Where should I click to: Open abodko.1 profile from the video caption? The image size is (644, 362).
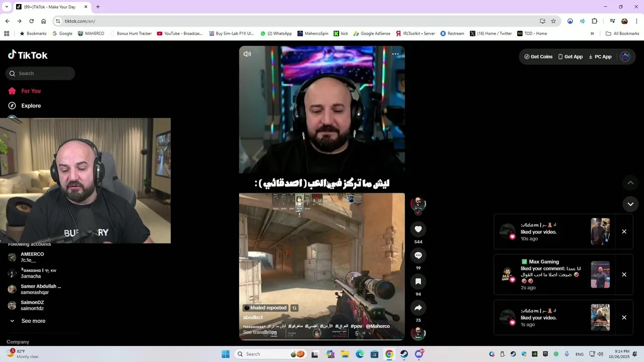click(253, 318)
